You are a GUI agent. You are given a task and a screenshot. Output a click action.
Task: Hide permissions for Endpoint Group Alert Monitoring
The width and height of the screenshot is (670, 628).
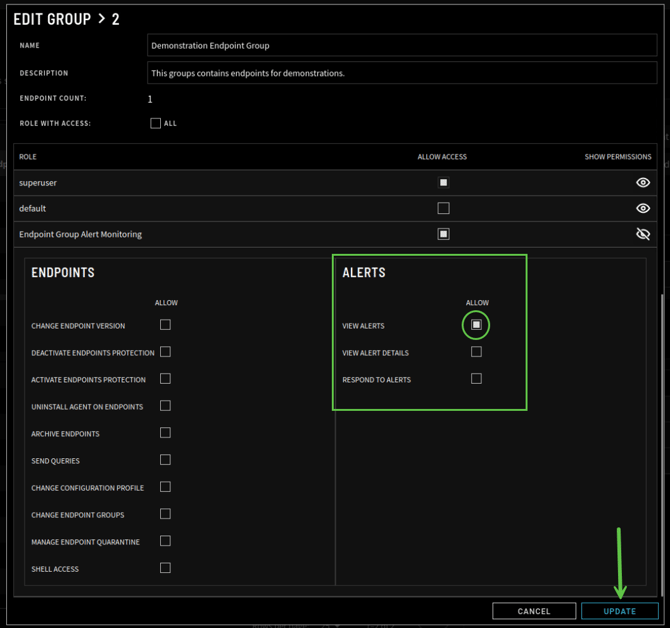point(643,234)
